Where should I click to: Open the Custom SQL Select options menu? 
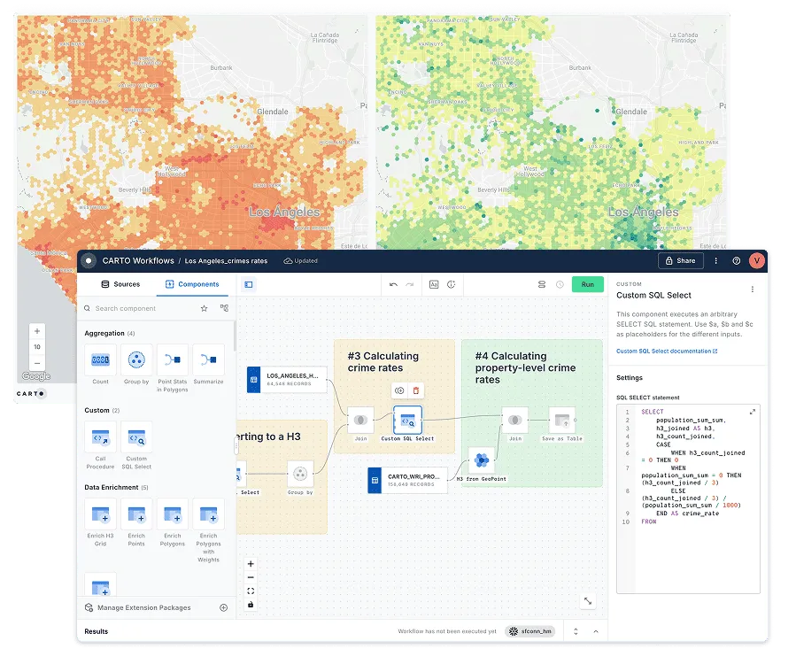pyautogui.click(x=752, y=289)
